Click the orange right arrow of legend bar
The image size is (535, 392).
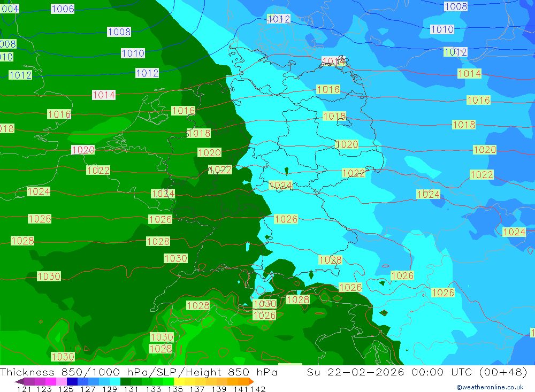pyautogui.click(x=251, y=381)
